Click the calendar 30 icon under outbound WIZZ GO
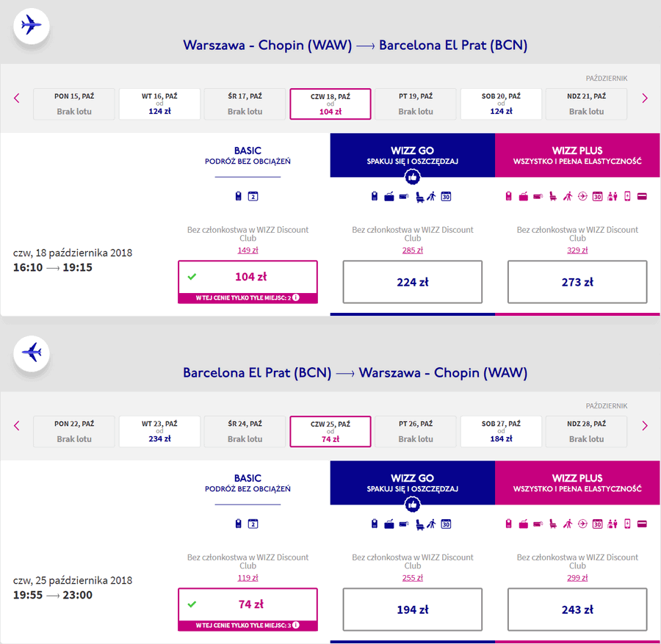The width and height of the screenshot is (661, 644). pos(446,196)
